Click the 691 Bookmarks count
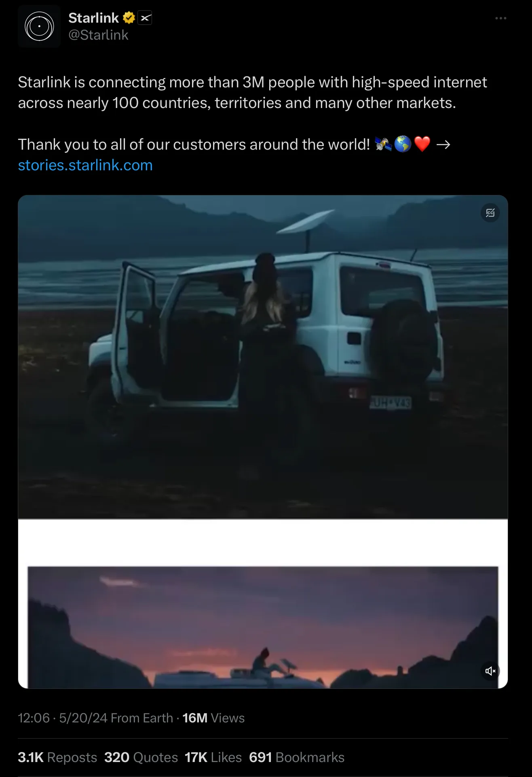 297,757
